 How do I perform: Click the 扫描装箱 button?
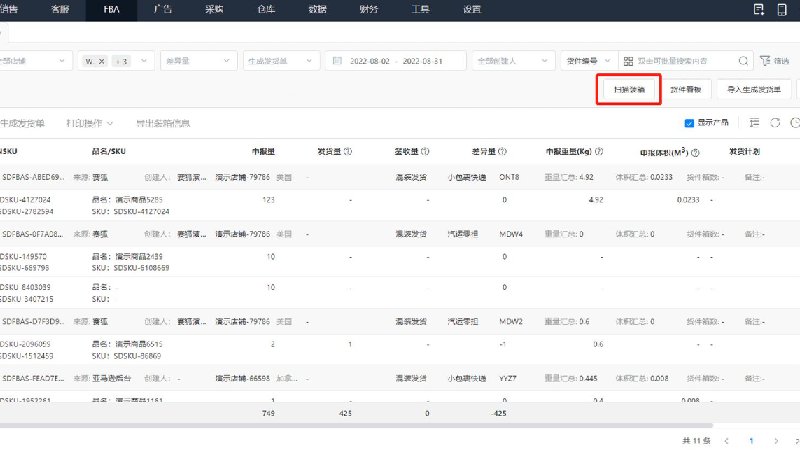click(x=629, y=89)
